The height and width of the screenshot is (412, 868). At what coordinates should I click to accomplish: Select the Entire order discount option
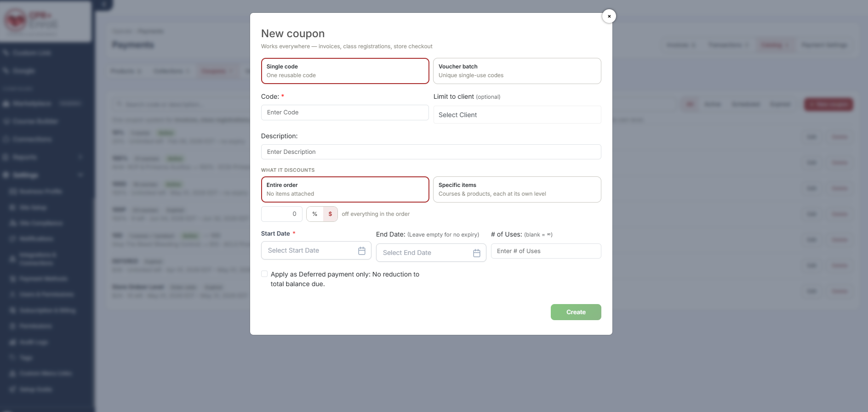pos(345,189)
